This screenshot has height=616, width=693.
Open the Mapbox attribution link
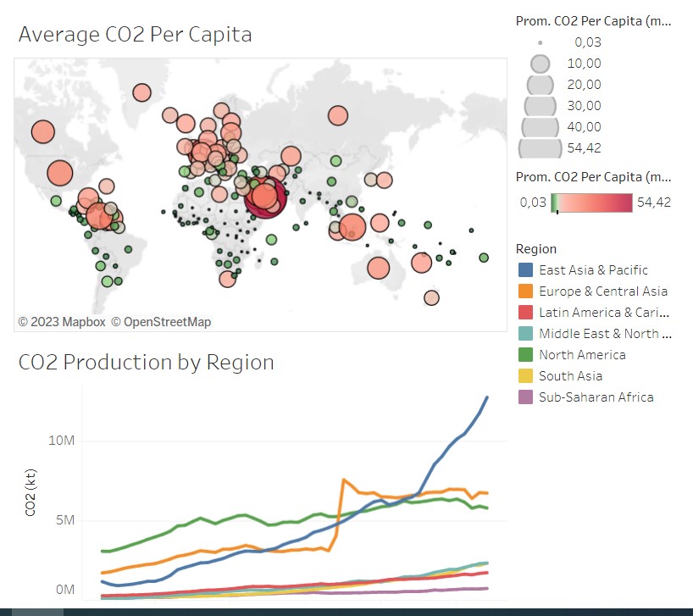point(62,322)
